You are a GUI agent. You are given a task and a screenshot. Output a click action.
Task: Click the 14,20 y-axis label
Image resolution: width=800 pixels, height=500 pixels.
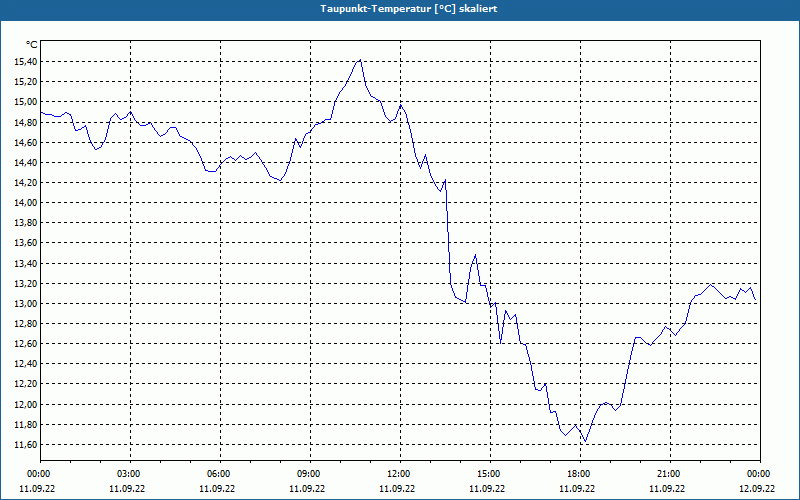point(26,183)
